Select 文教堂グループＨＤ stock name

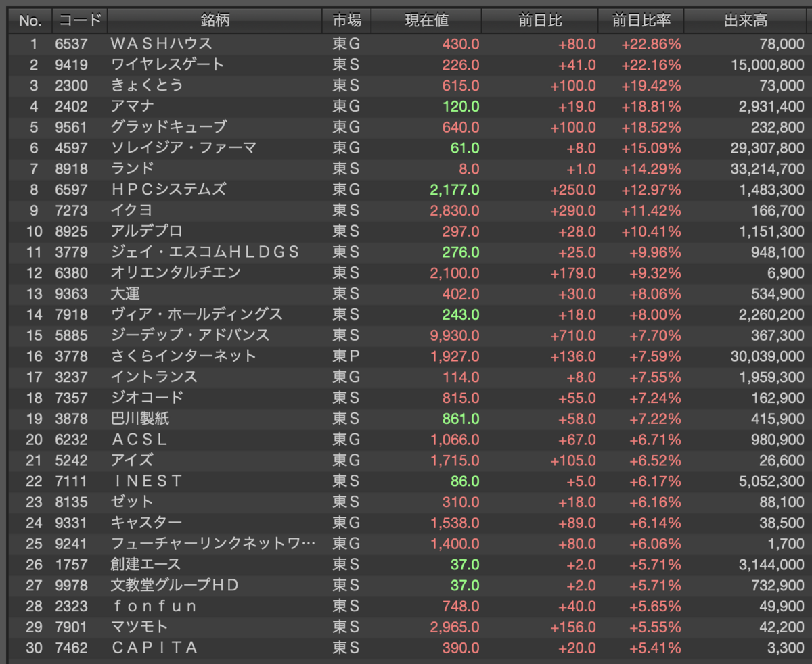pos(175,585)
